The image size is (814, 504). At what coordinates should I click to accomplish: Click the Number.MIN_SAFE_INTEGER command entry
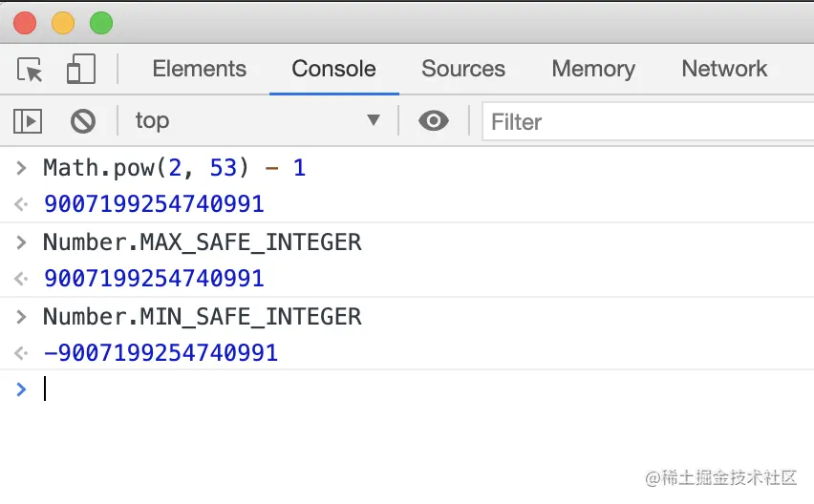202,316
